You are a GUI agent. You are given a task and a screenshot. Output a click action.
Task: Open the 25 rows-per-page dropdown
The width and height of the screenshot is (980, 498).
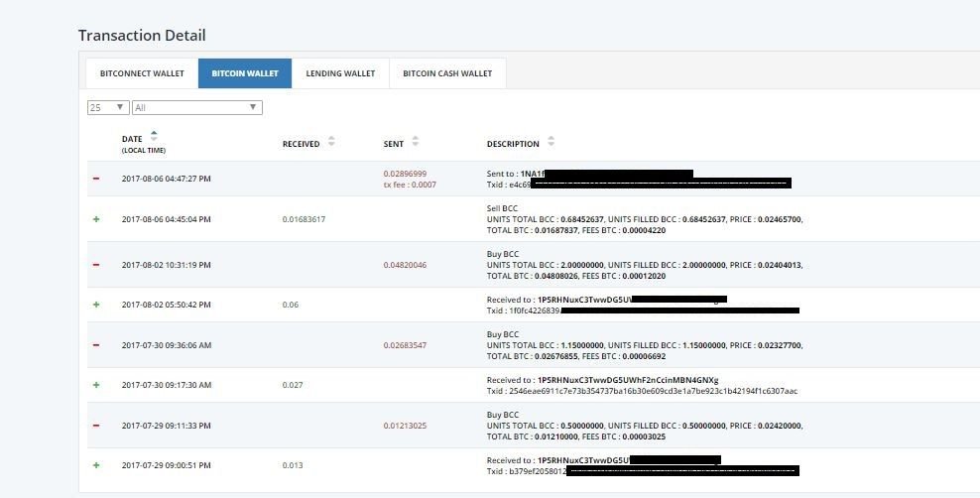(x=108, y=107)
